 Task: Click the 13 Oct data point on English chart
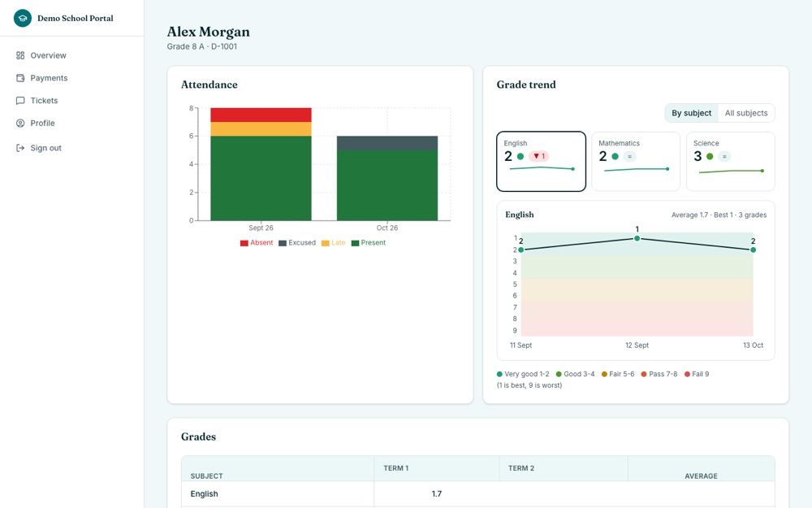[x=753, y=250]
